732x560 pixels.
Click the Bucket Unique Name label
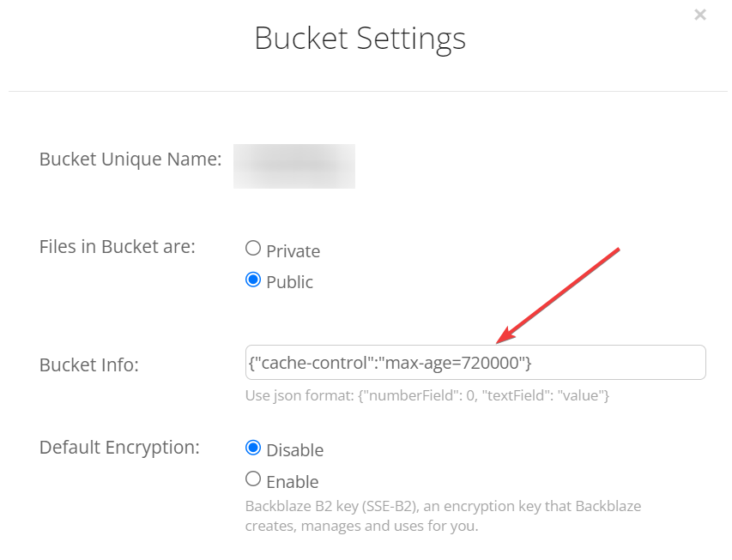(x=130, y=160)
